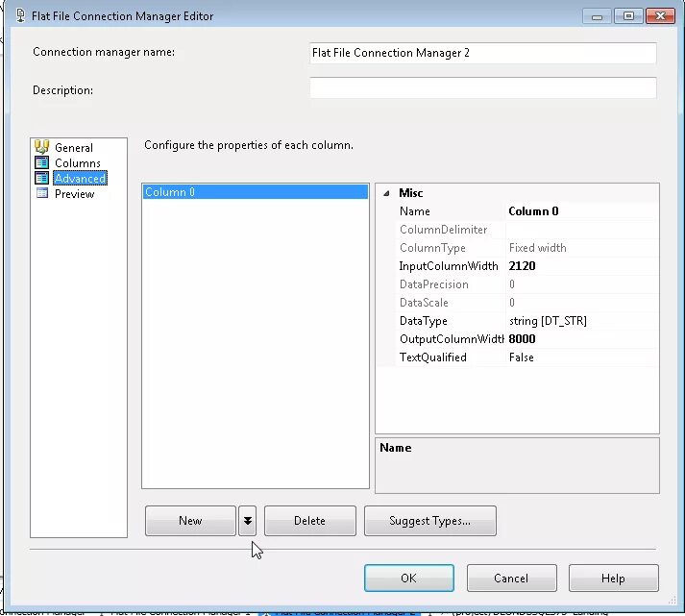This screenshot has height=616, width=685.
Task: Click the New column button
Action: pos(190,521)
